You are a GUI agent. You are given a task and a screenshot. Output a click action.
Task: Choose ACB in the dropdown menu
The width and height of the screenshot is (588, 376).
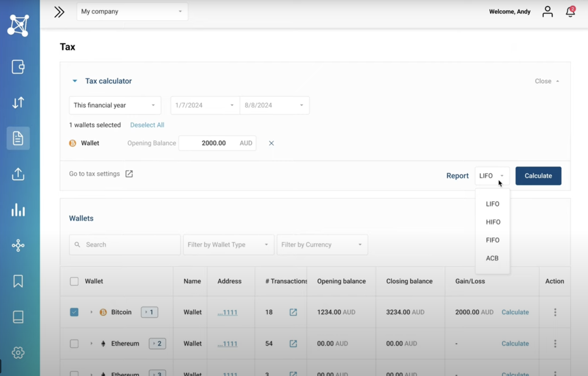click(x=492, y=258)
